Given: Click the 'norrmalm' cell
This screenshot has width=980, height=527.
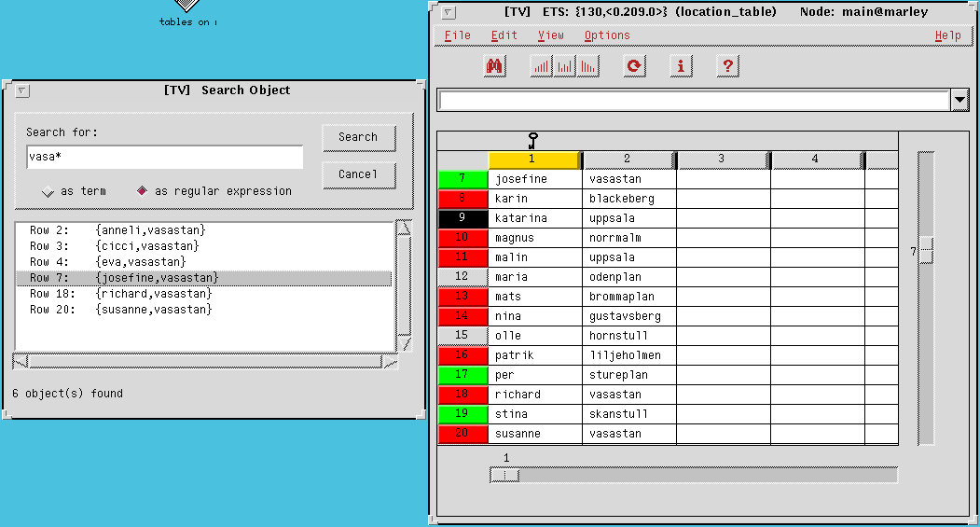Looking at the screenshot, I should [629, 238].
